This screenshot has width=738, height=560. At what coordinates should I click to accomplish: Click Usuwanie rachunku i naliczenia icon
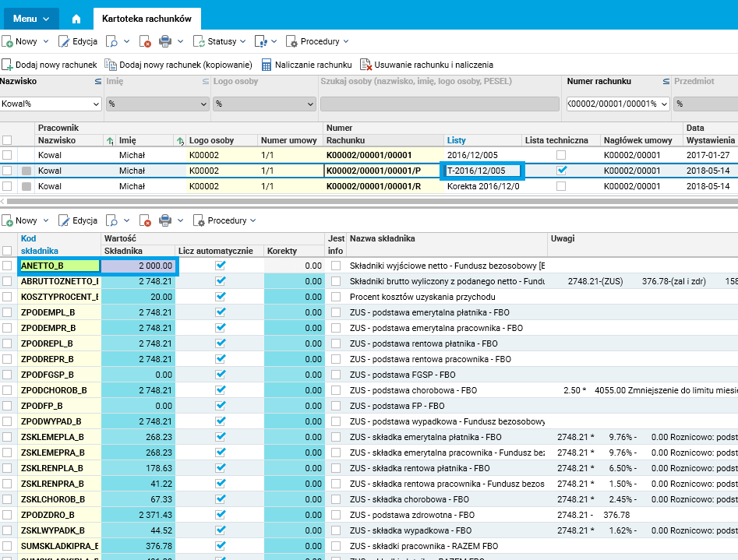click(x=365, y=65)
